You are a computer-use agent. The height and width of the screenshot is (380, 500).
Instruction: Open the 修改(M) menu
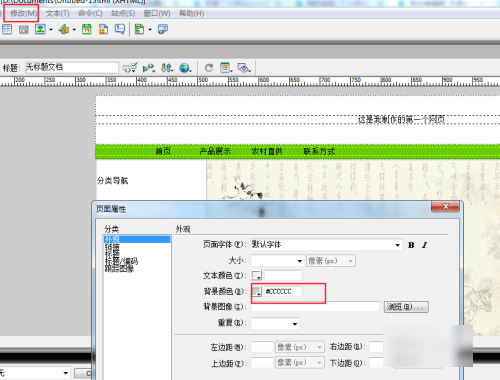pyautogui.click(x=23, y=13)
